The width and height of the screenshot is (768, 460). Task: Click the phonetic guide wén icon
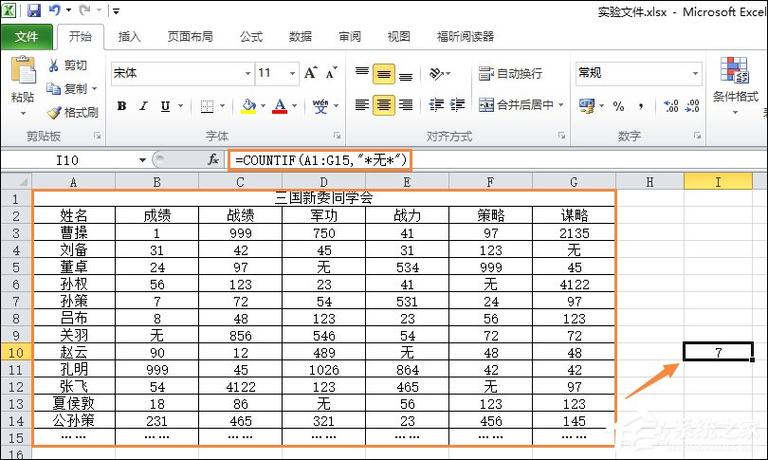click(x=320, y=106)
